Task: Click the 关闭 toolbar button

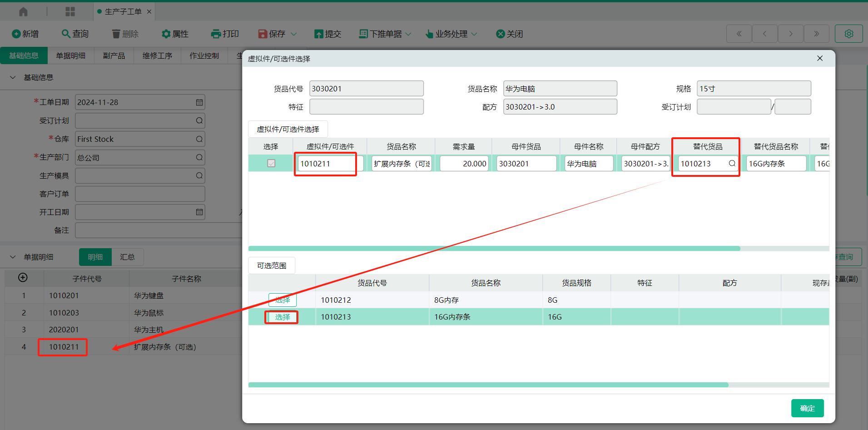Action: (x=509, y=34)
